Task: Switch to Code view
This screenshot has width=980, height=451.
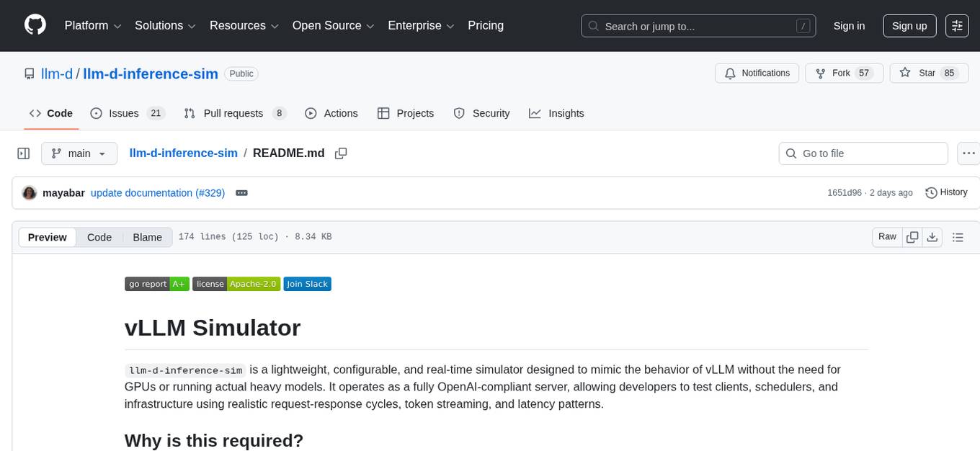Action: pos(99,237)
